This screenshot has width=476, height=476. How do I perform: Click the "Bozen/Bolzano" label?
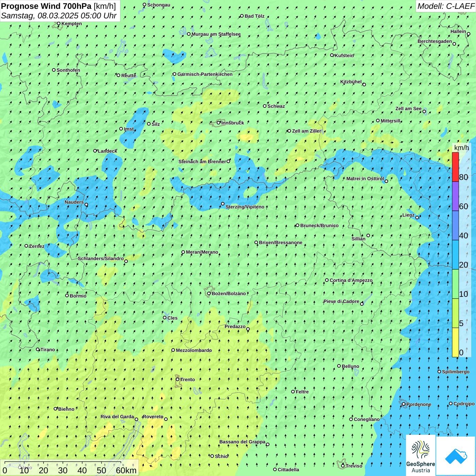229,293
